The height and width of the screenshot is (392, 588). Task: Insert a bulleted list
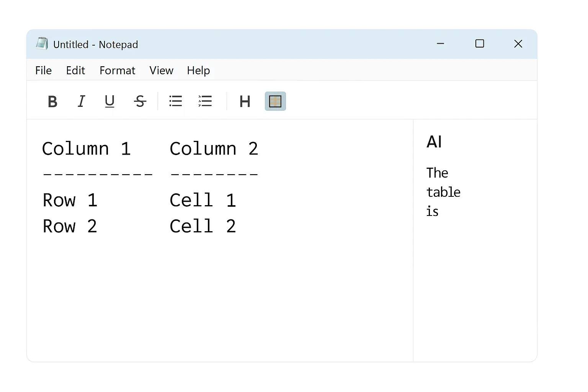pyautogui.click(x=176, y=101)
